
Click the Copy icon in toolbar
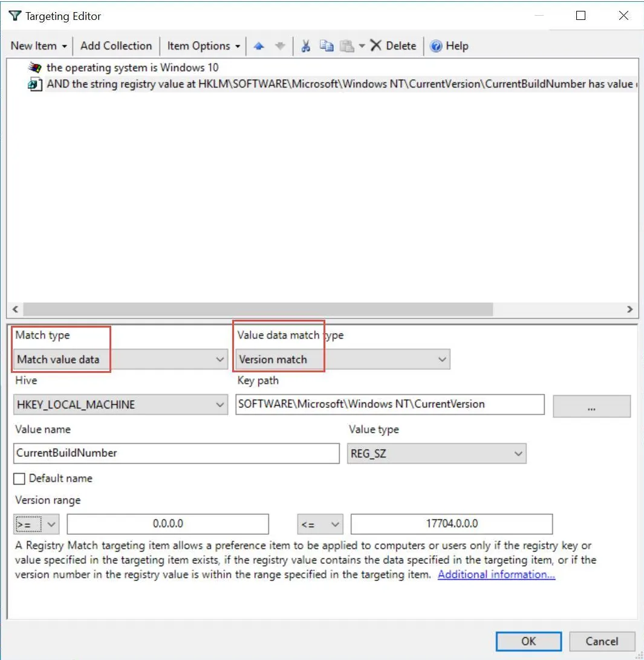pyautogui.click(x=327, y=46)
